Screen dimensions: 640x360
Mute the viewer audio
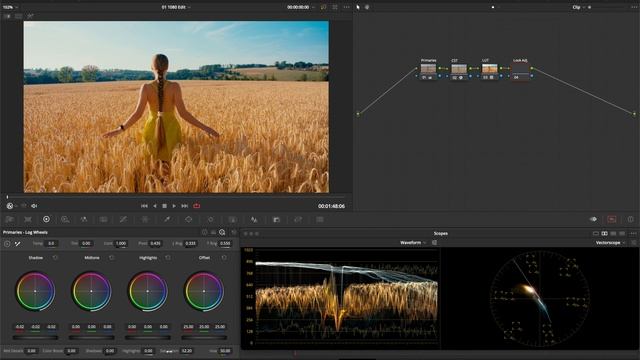click(x=34, y=206)
